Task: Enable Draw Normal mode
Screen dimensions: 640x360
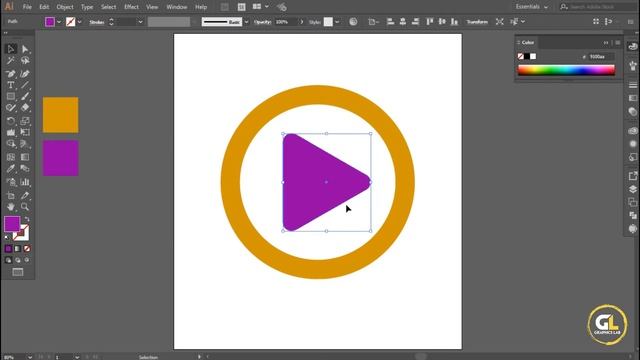Action: [9, 260]
